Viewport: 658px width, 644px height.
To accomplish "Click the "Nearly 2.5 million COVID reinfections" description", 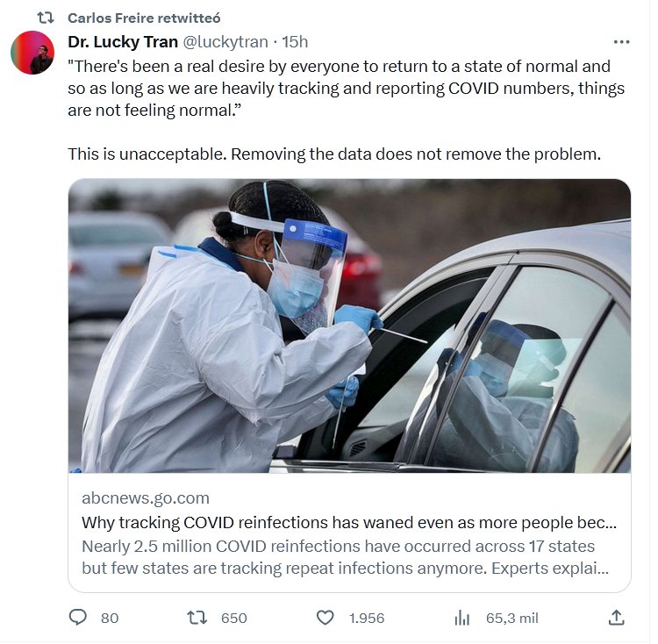I will click(x=345, y=555).
